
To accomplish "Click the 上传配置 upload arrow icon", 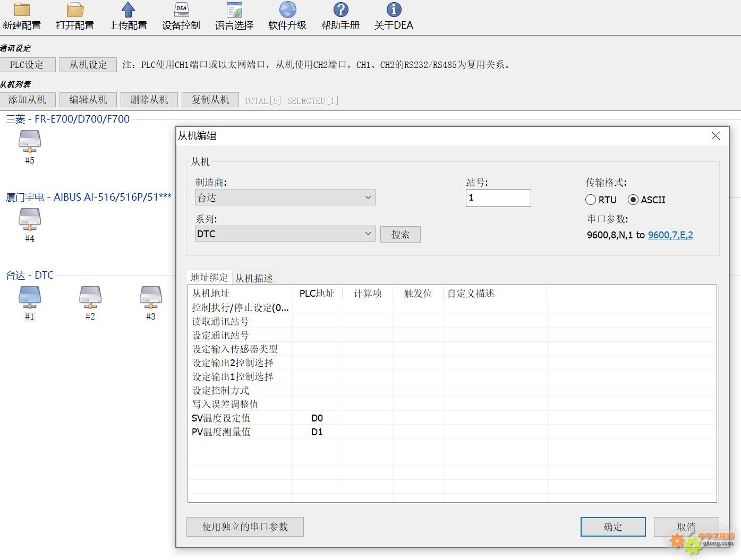I will (x=128, y=10).
